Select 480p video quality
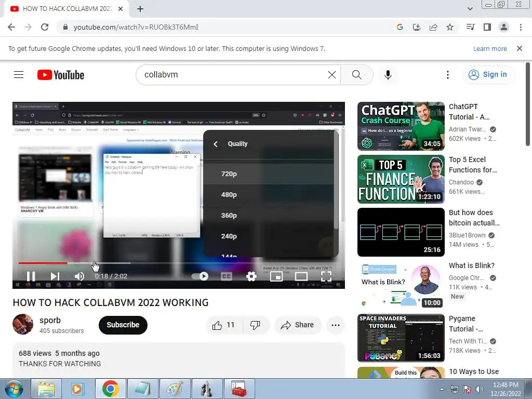Image resolution: width=532 pixels, height=399 pixels. (x=269, y=195)
